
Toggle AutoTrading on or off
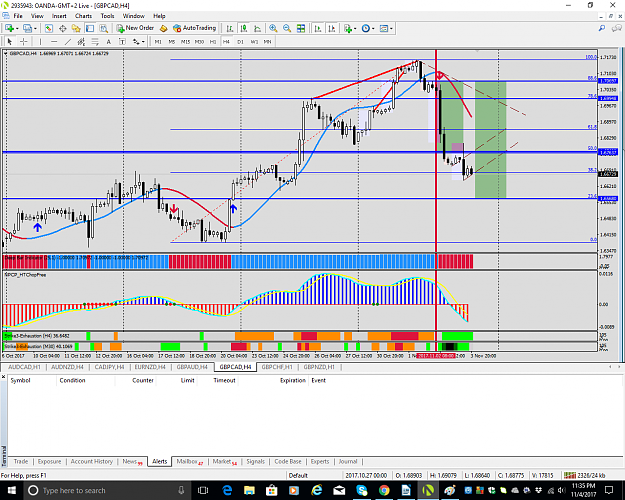click(x=195, y=28)
